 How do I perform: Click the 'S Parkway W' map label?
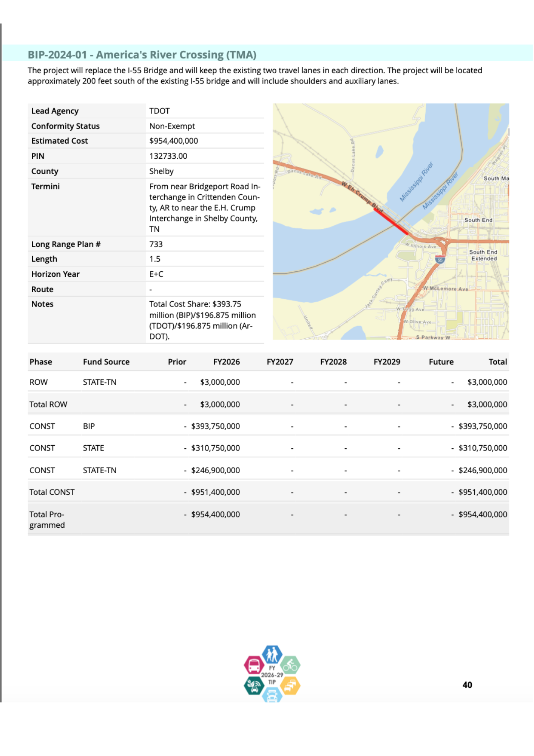(x=433, y=337)
